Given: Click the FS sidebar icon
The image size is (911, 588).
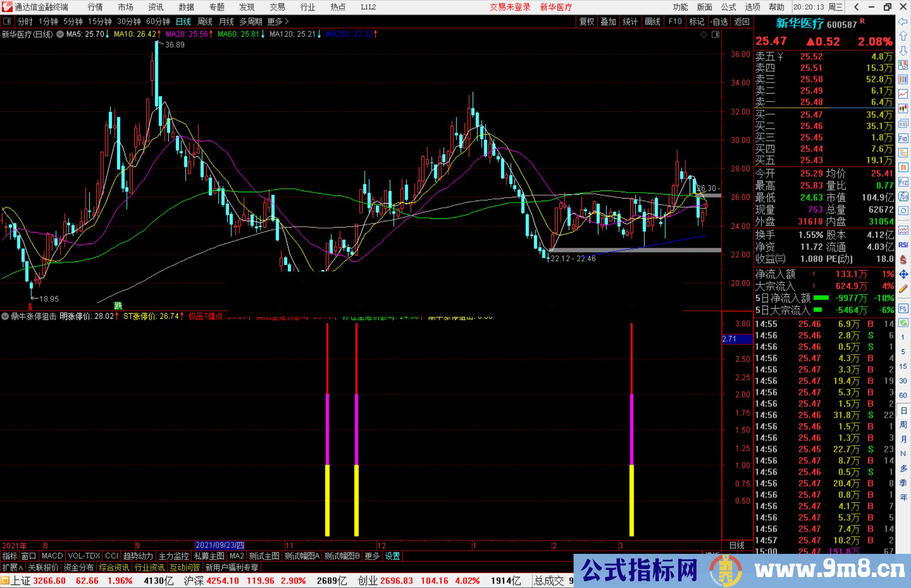Looking at the screenshot, I should pos(903,309).
